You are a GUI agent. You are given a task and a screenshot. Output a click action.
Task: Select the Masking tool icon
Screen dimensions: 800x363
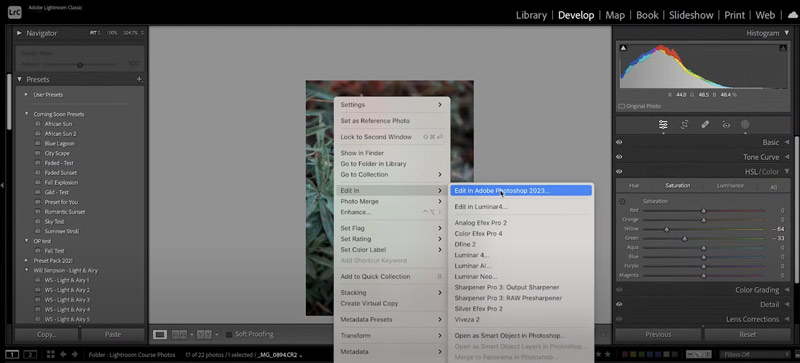745,125
